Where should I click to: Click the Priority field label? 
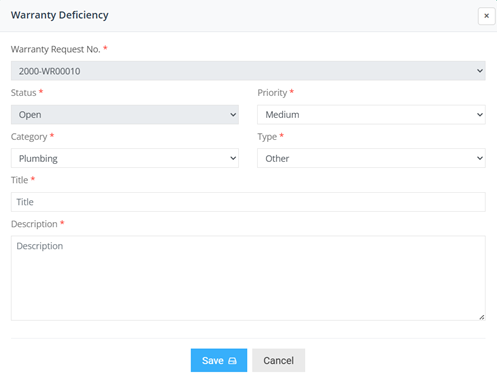(x=272, y=93)
